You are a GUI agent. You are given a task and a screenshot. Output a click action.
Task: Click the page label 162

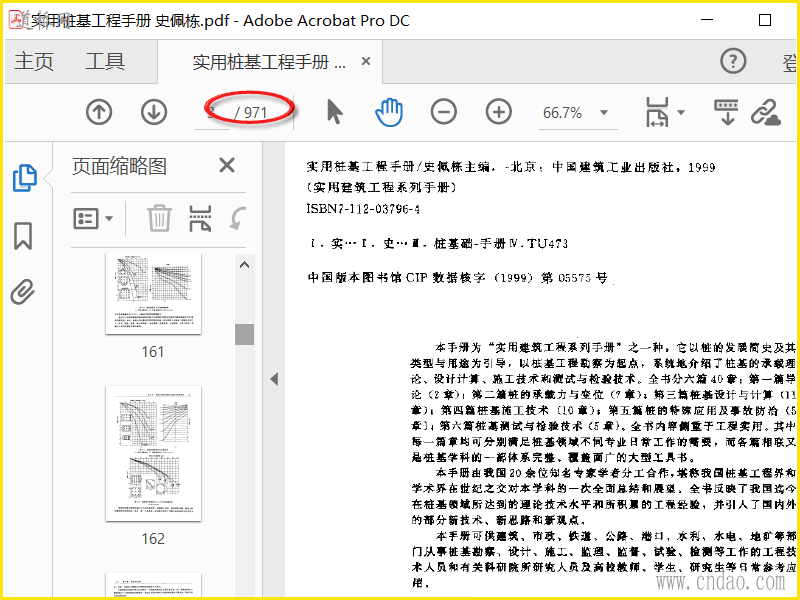tap(153, 539)
